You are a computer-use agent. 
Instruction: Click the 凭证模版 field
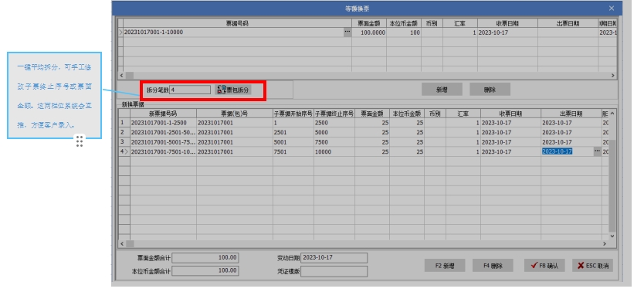(x=334, y=271)
